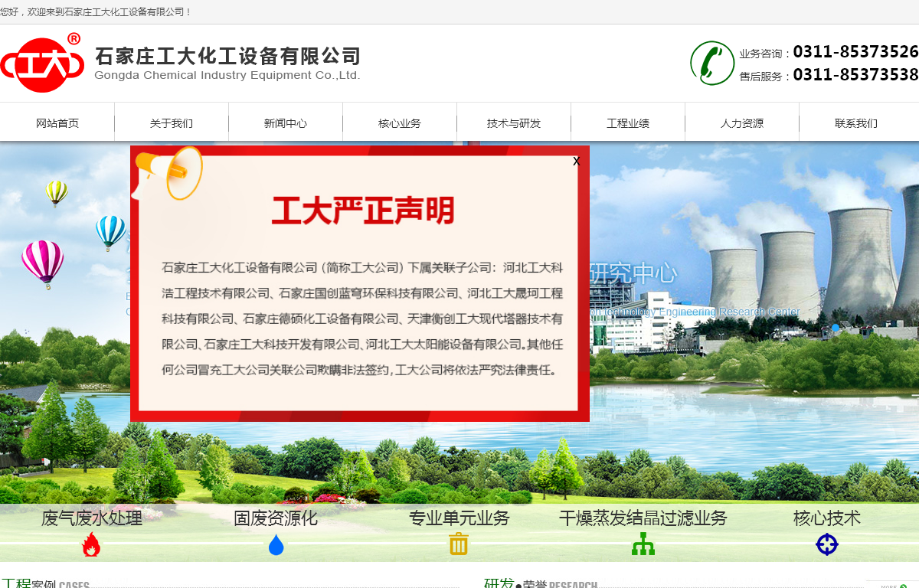Select 核心业务 in the navigation bar
Viewport: 919px width, 588px height.
[400, 122]
